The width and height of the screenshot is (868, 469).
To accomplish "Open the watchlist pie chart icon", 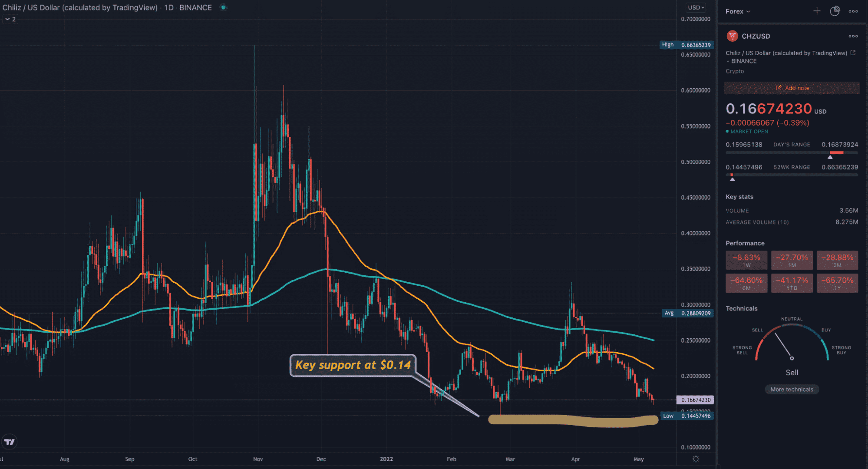I will 835,11.
